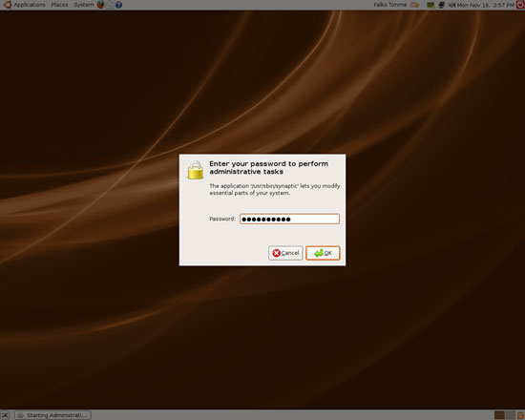The width and height of the screenshot is (525, 420).
Task: Click the red power quit icon
Action: pos(520,5)
